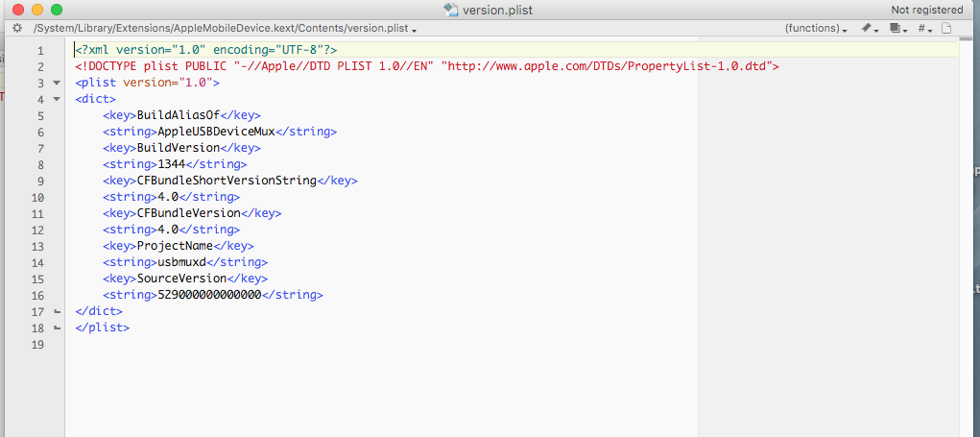
Task: Close the version.plist window
Action: tap(18, 10)
